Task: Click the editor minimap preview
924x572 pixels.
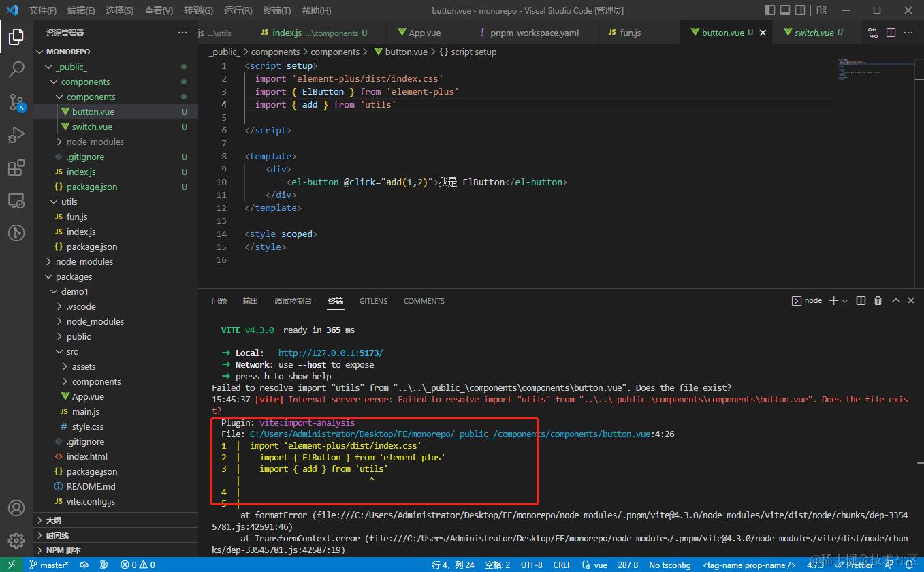Action: (861, 70)
